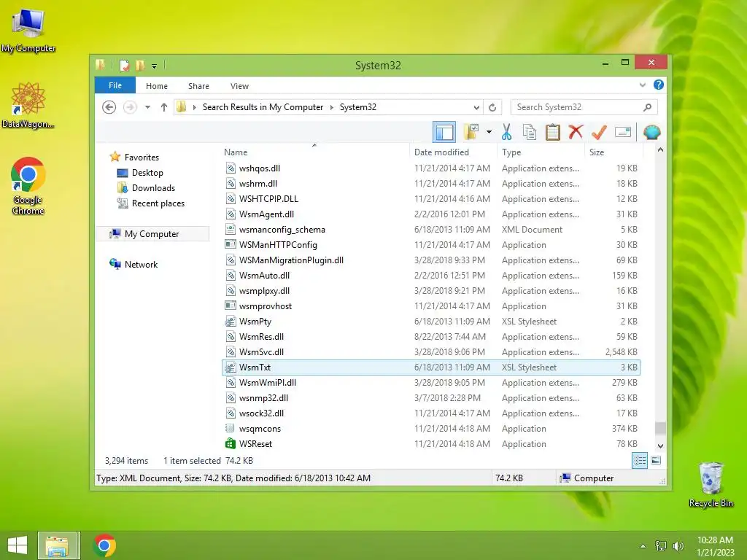747x560 pixels.
Task: Switch to Details view in status bar
Action: (639, 461)
